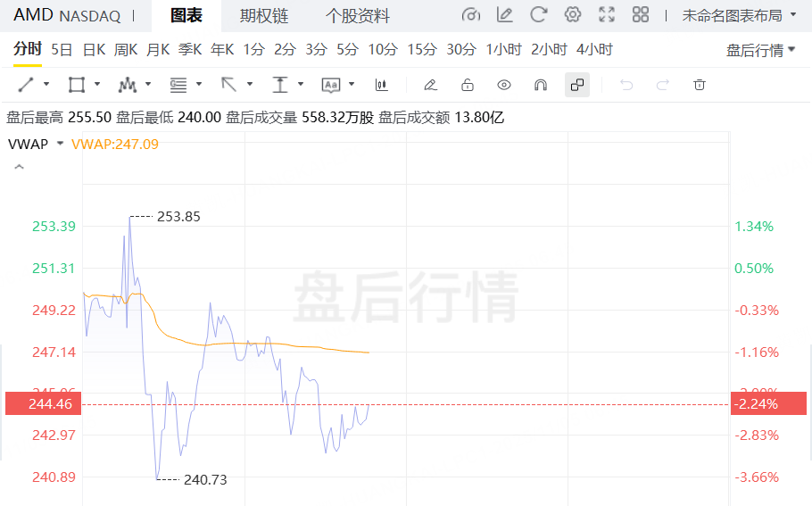Open the wave pattern dropdown arrow
This screenshot has width=812, height=506.
148,84
